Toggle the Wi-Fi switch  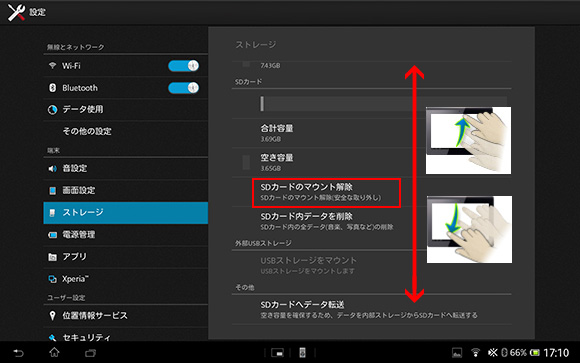click(183, 66)
